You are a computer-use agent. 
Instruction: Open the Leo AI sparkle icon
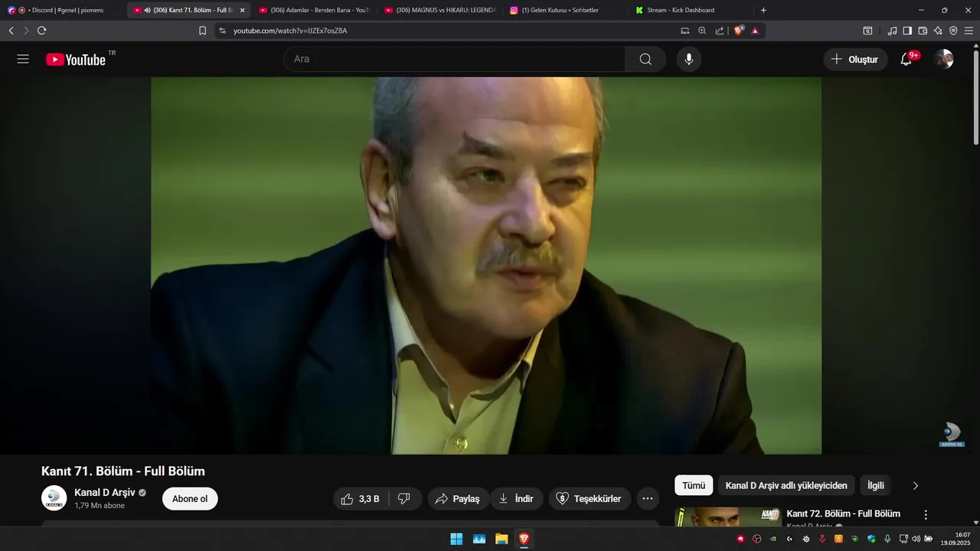pyautogui.click(x=938, y=31)
